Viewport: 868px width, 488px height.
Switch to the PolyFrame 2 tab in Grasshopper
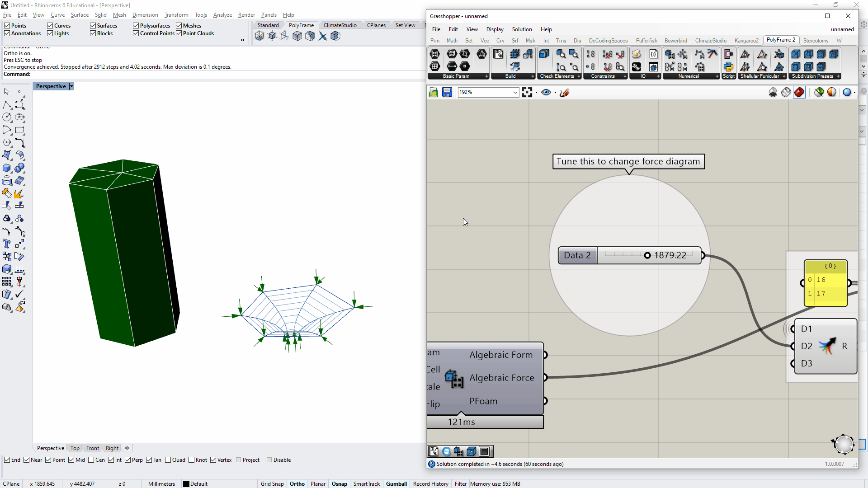click(x=781, y=40)
